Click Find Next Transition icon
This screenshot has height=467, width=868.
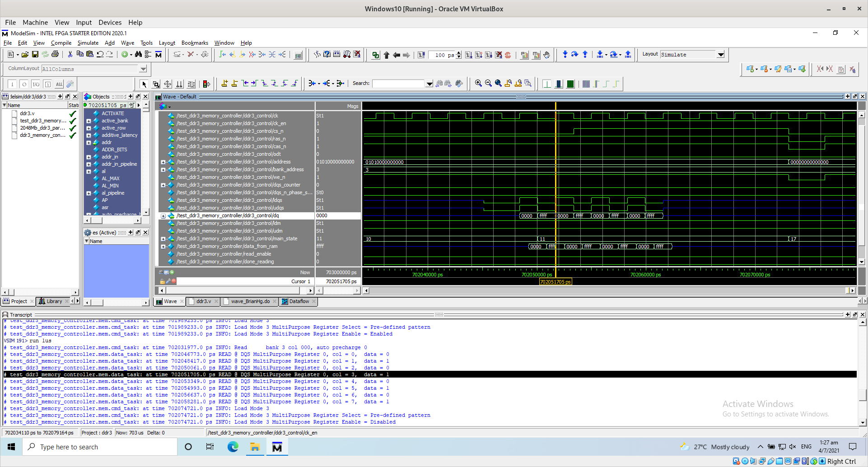254,84
